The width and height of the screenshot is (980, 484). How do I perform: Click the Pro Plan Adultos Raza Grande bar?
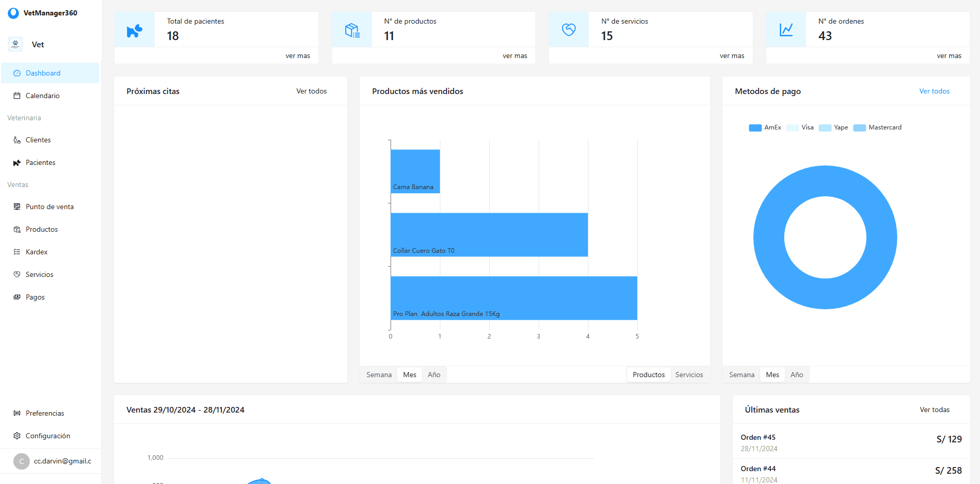point(514,298)
